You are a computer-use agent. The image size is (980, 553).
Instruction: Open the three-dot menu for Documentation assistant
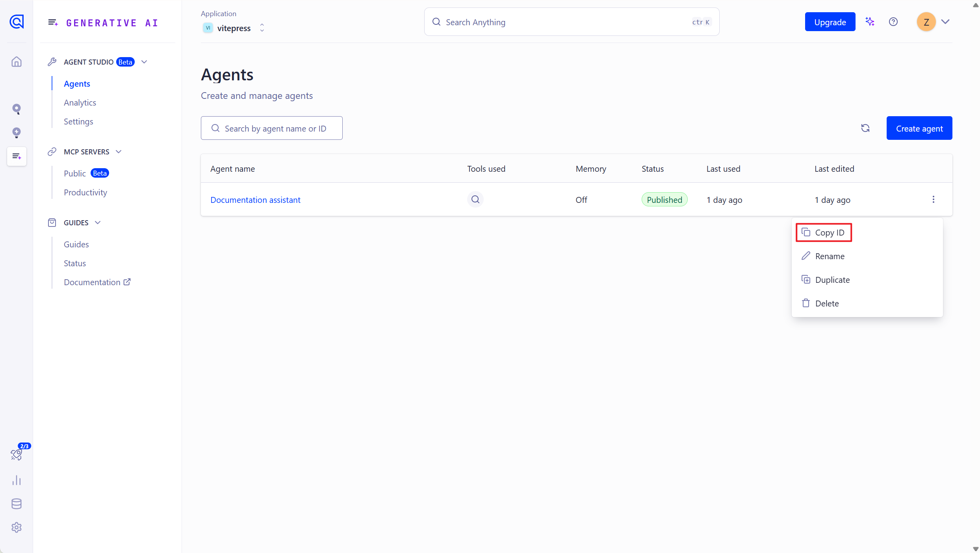[933, 199]
